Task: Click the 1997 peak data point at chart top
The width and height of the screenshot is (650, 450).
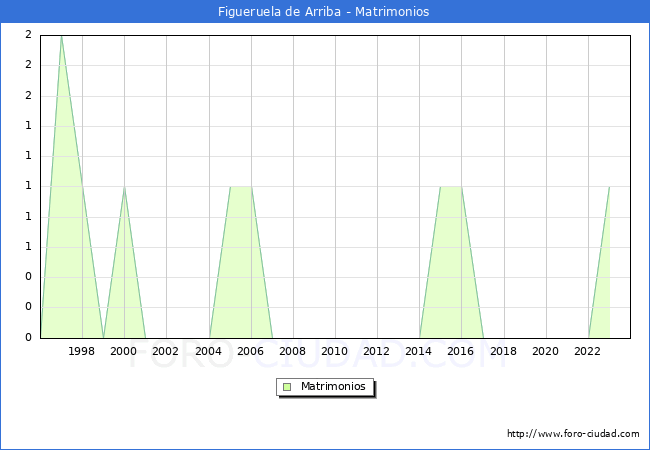Action: [x=61, y=36]
